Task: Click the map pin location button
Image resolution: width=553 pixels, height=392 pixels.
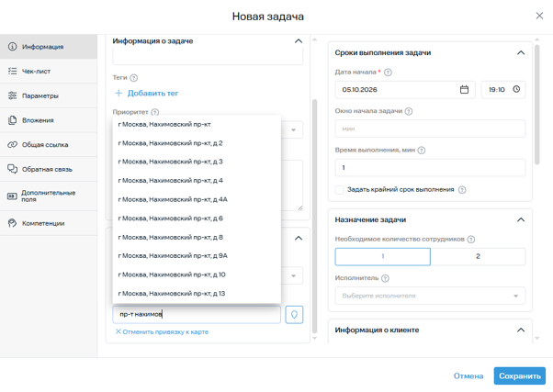Action: [294, 315]
